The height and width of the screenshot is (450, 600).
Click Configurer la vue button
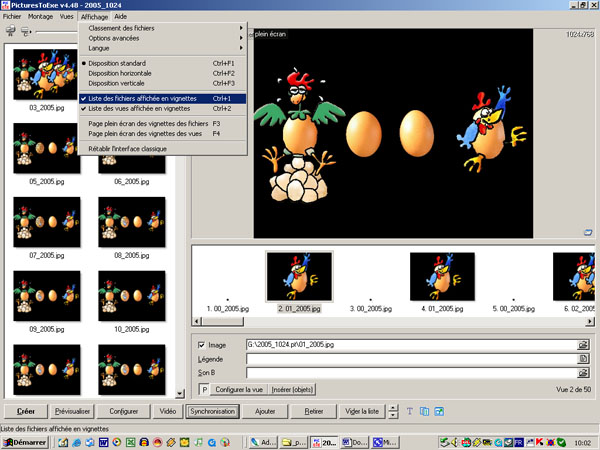pos(239,390)
